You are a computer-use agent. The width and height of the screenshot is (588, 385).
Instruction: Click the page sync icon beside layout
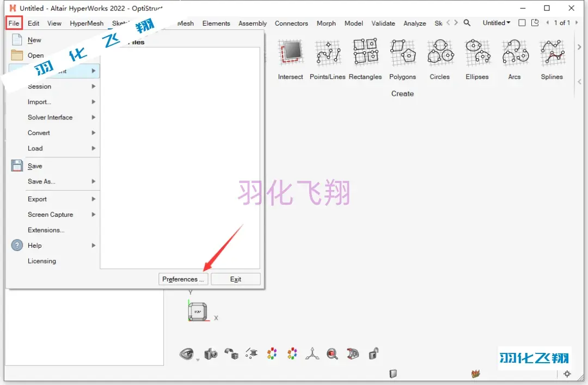point(535,23)
